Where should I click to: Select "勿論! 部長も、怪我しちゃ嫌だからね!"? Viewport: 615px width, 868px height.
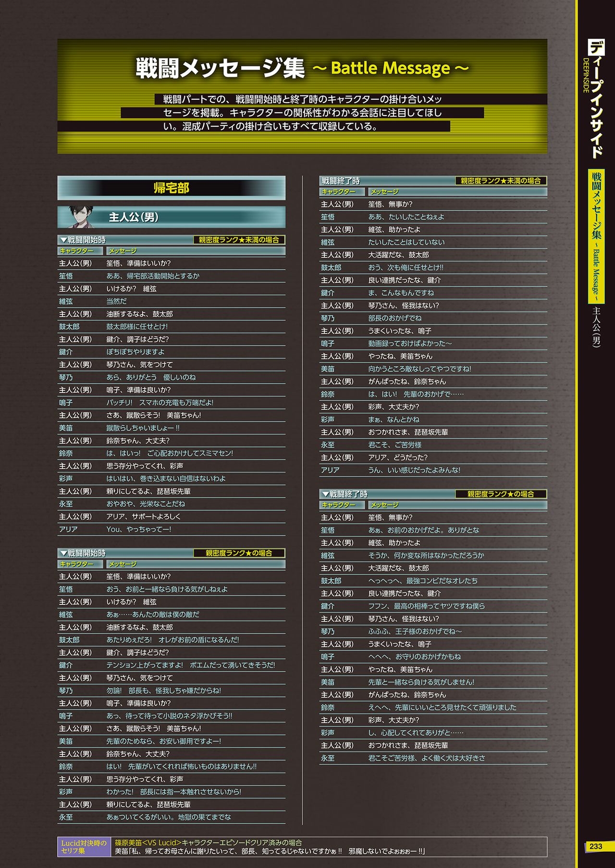164,691
